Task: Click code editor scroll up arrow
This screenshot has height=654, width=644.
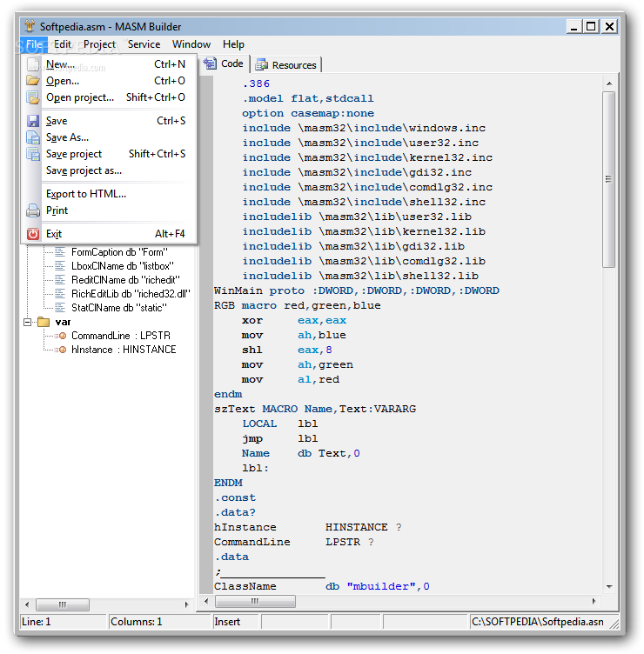Action: coord(609,83)
